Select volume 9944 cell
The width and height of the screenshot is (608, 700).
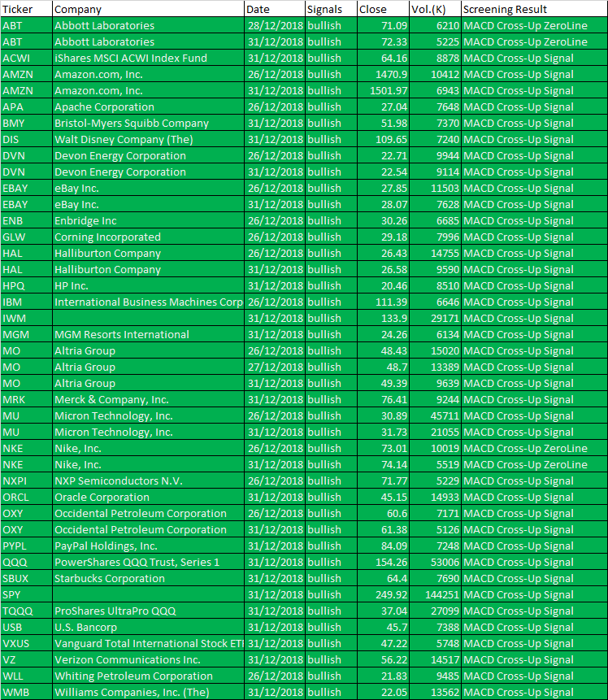pos(435,156)
